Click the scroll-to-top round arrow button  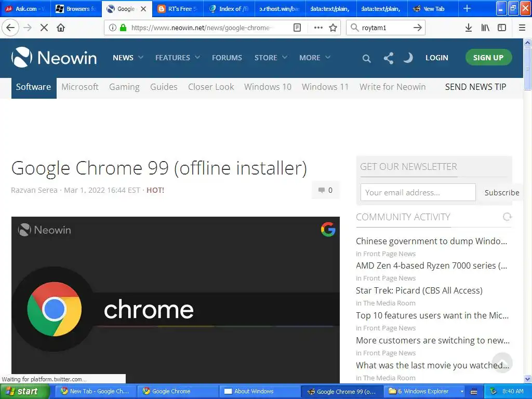click(502, 362)
